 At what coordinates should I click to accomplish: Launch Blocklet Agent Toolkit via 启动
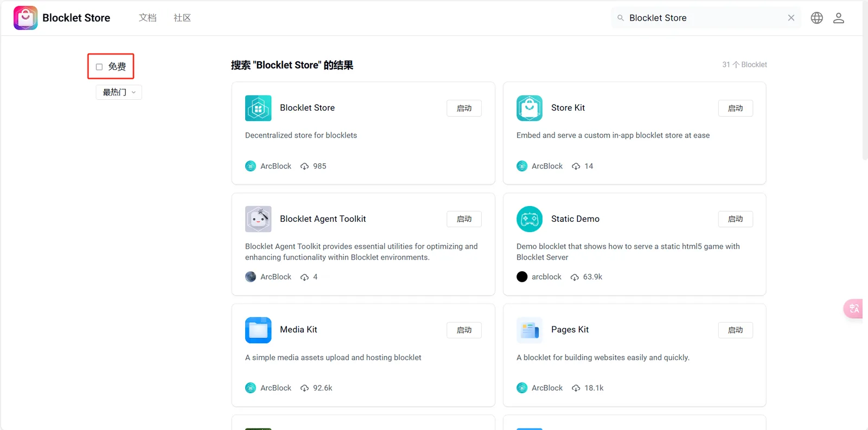coord(464,219)
